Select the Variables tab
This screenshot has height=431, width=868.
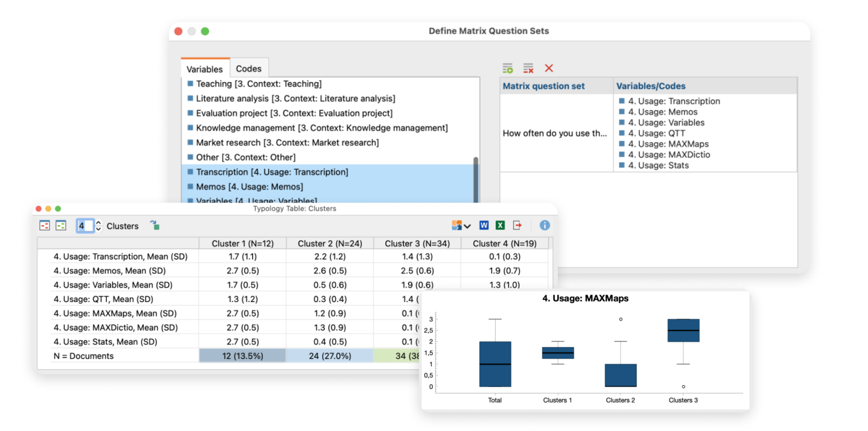click(x=205, y=69)
